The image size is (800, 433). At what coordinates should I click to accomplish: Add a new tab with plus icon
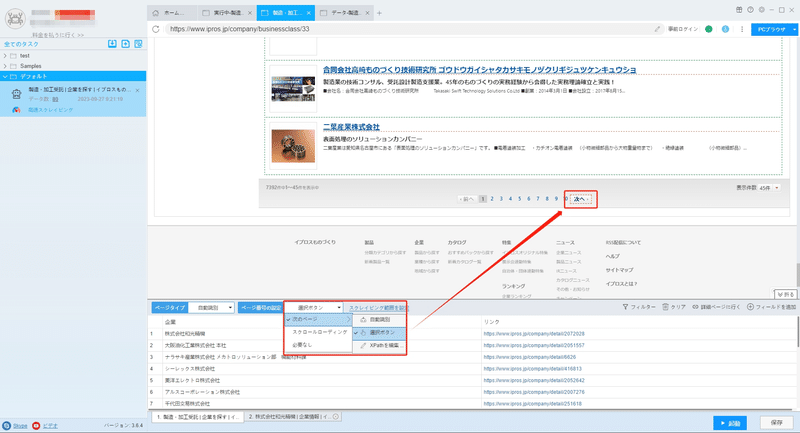(x=379, y=13)
